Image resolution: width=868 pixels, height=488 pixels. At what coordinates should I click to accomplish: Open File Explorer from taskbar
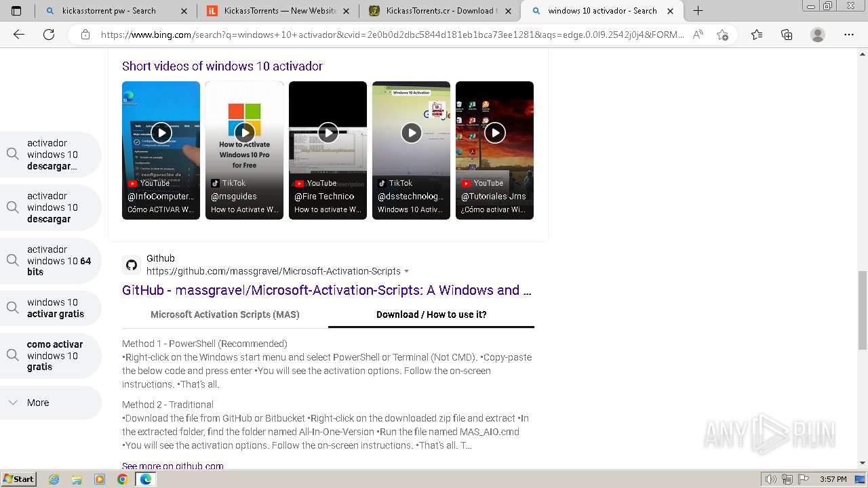click(77, 479)
